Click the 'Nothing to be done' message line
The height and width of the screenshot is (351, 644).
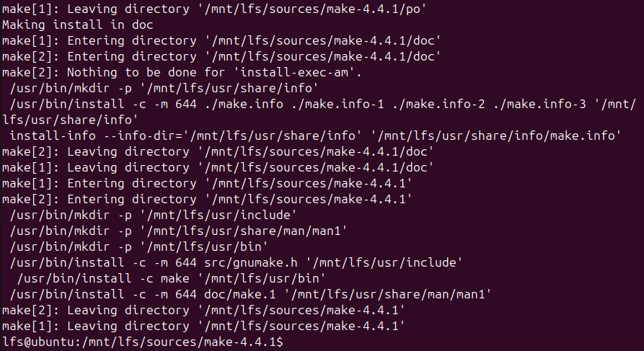pos(180,72)
